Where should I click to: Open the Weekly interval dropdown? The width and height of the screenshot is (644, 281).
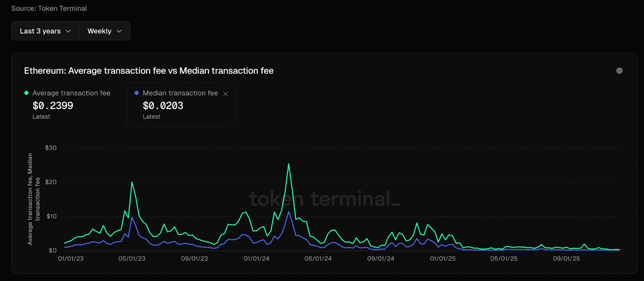[x=104, y=31]
